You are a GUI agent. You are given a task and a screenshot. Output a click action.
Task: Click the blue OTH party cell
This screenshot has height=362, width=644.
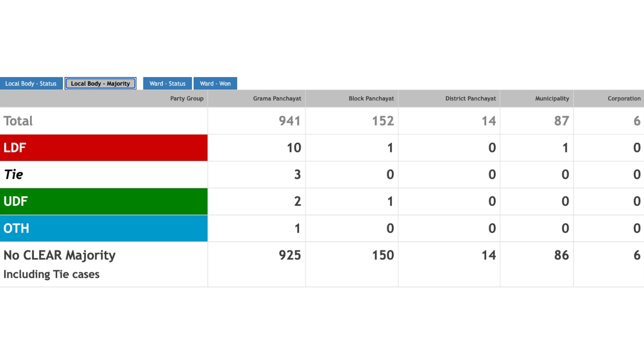[x=104, y=228]
